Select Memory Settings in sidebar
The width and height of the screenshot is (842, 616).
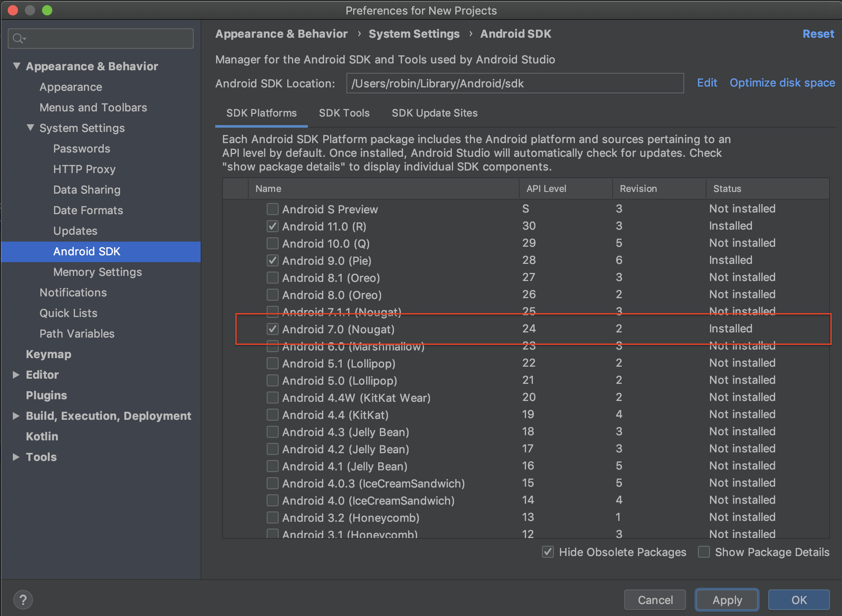click(97, 272)
